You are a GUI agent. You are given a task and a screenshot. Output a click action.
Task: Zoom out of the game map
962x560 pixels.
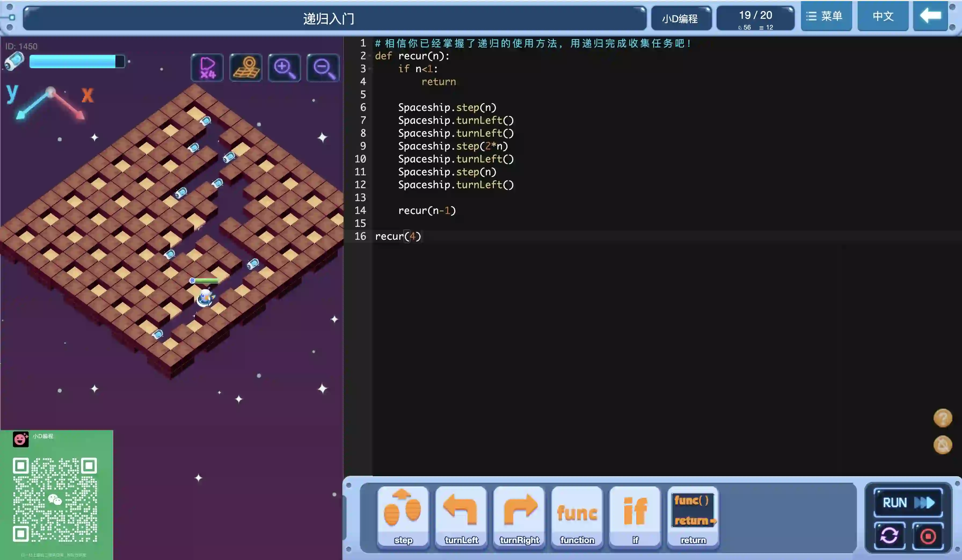pyautogui.click(x=323, y=68)
